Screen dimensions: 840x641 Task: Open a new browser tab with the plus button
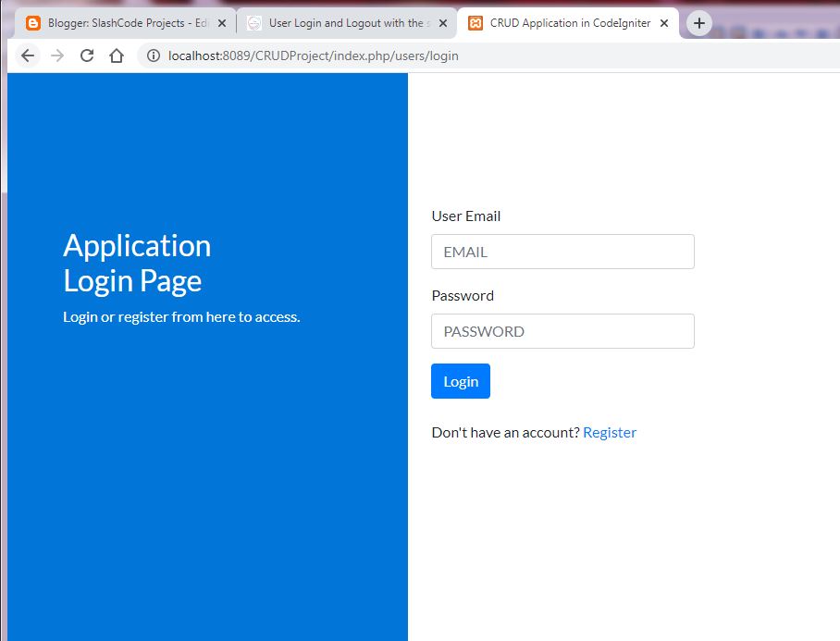(698, 22)
